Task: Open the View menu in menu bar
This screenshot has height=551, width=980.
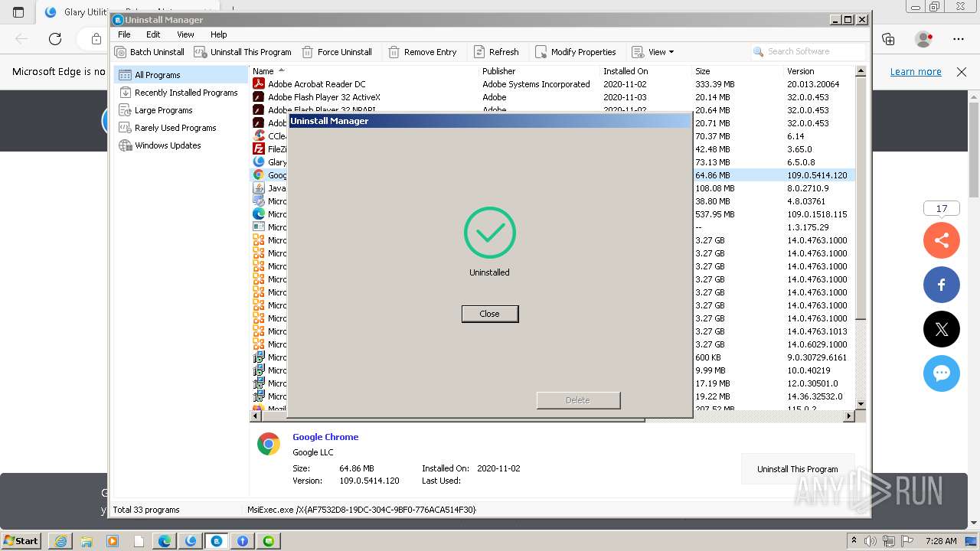Action: coord(185,34)
